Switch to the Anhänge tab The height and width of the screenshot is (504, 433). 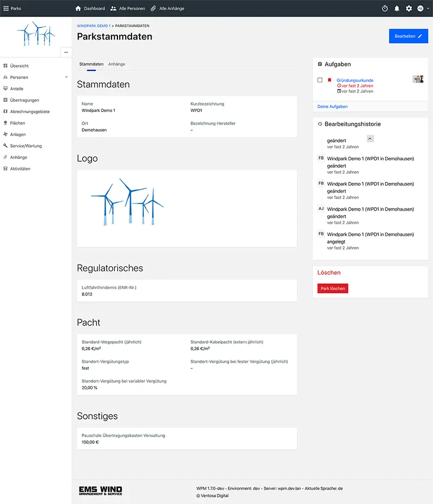coord(116,64)
